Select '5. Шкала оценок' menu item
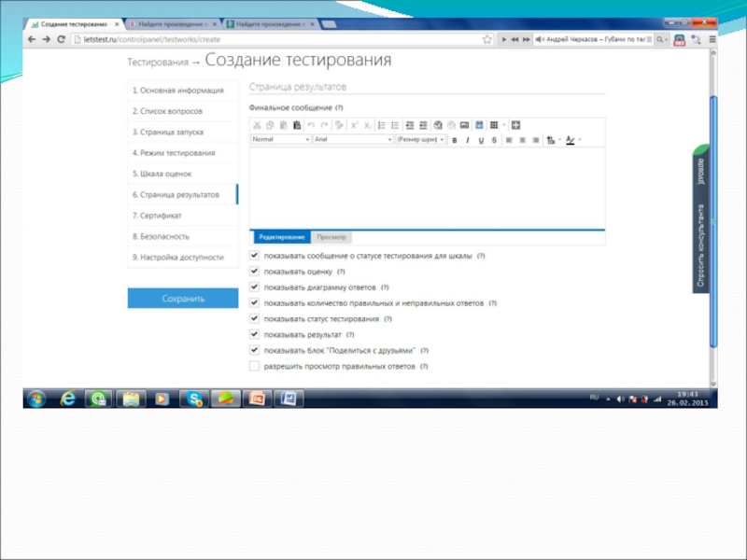 pyautogui.click(x=183, y=174)
